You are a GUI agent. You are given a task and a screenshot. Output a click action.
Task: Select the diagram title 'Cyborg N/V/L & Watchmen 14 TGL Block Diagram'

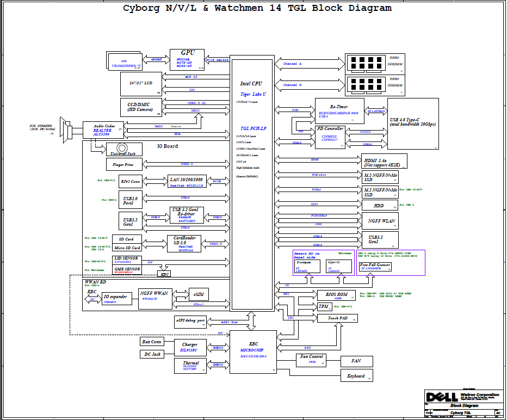tap(257, 8)
